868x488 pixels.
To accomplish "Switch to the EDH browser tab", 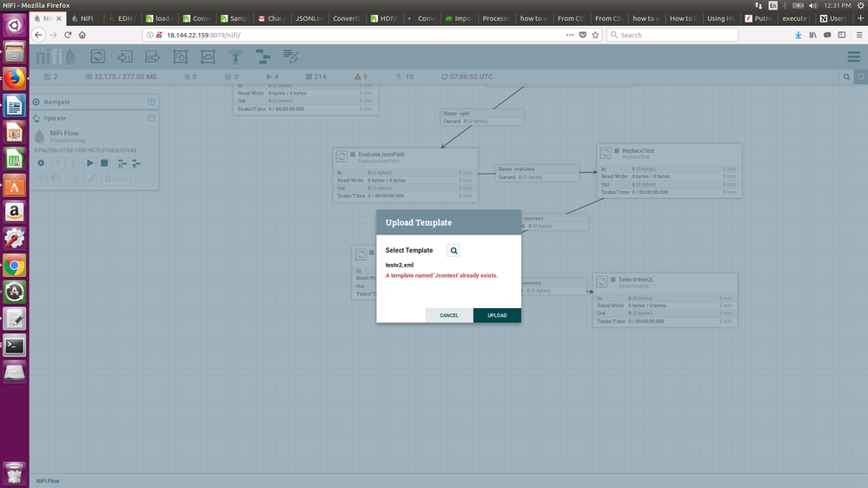I will [123, 18].
